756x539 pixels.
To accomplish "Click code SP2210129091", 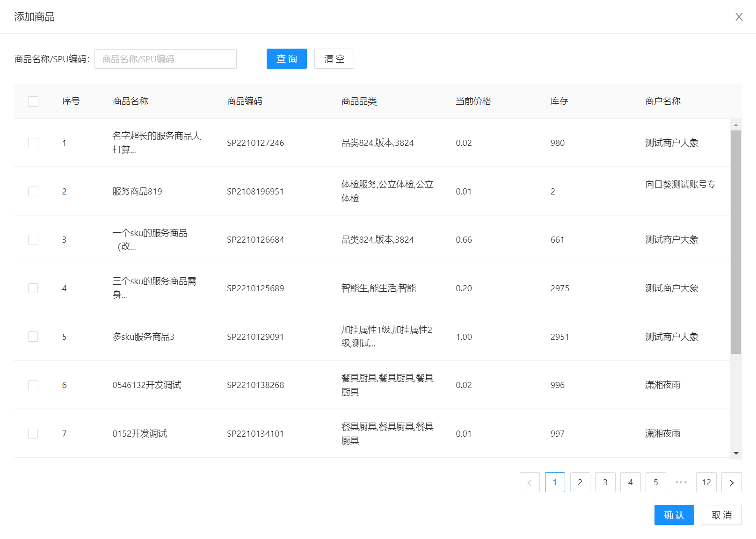I will click(255, 337).
